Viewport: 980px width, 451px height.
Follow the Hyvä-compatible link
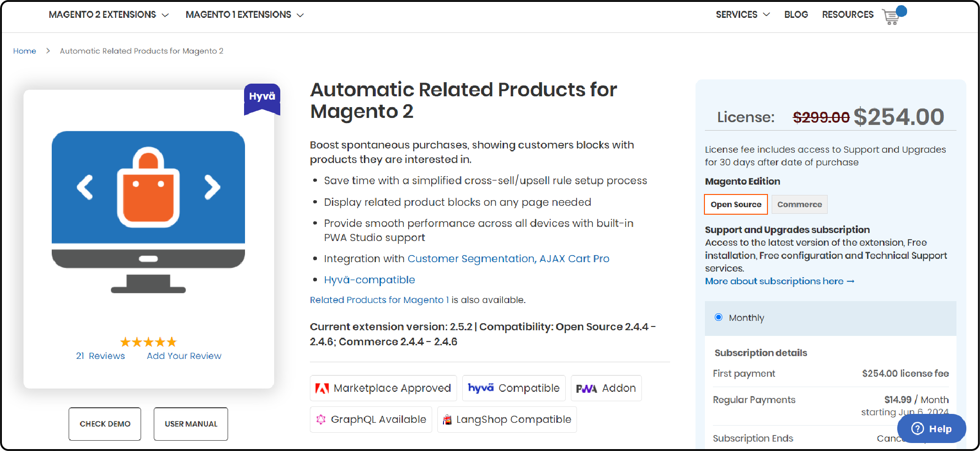tap(369, 280)
